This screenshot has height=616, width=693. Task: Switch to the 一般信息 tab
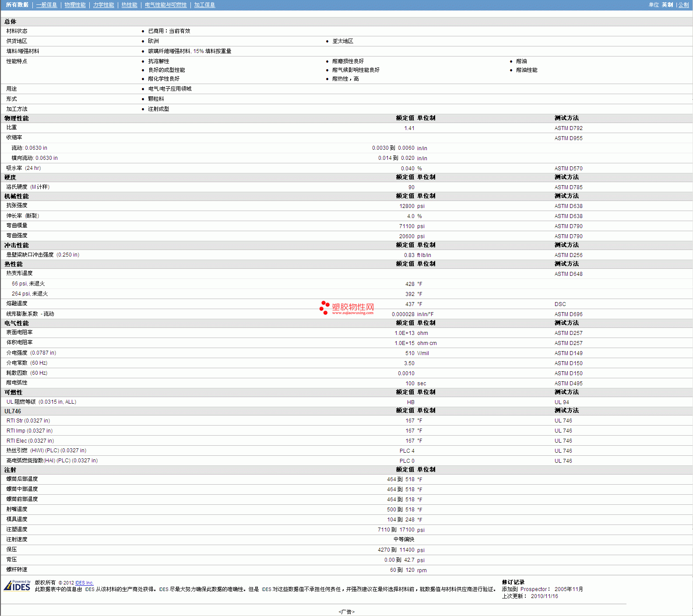[46, 5]
